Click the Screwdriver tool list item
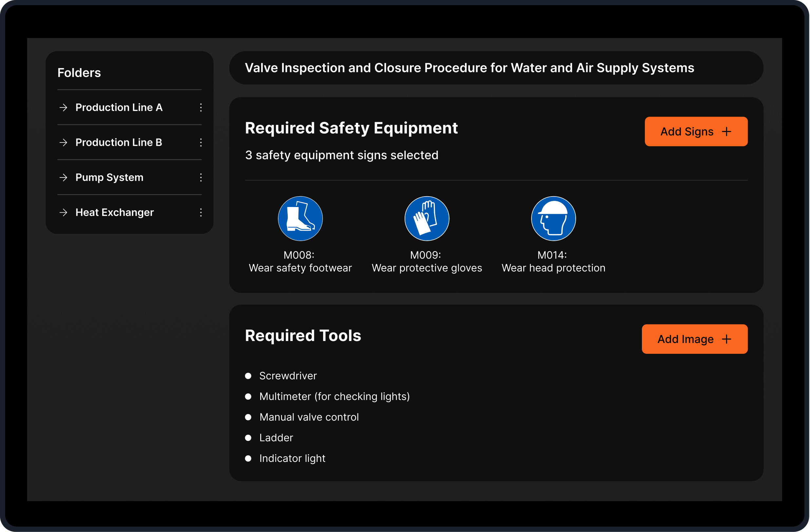This screenshot has width=810, height=532. pyautogui.click(x=288, y=376)
